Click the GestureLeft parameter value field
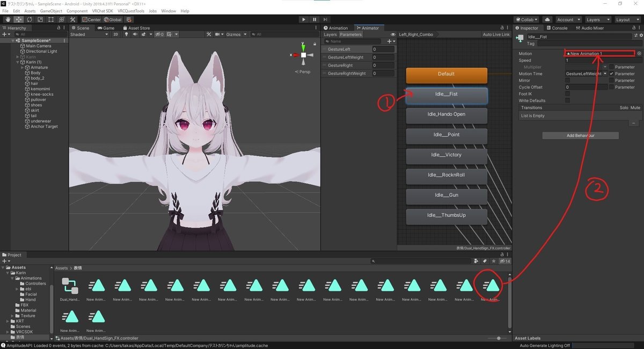 coord(383,49)
